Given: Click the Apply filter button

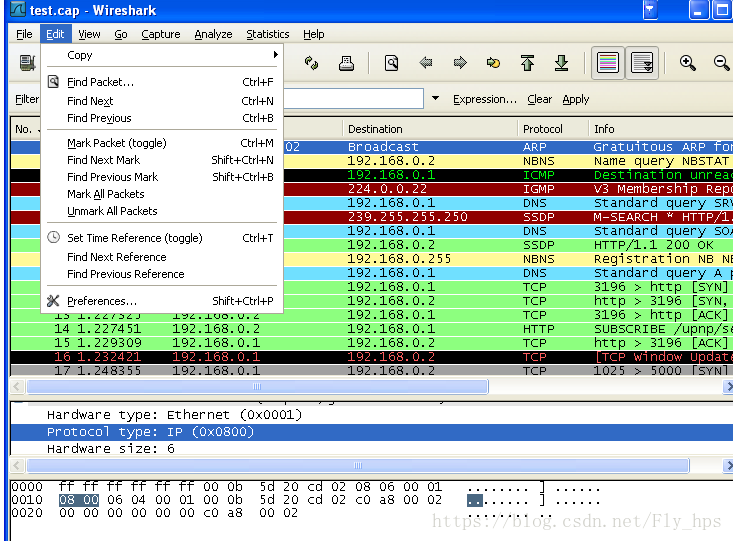Looking at the screenshot, I should click(x=575, y=99).
